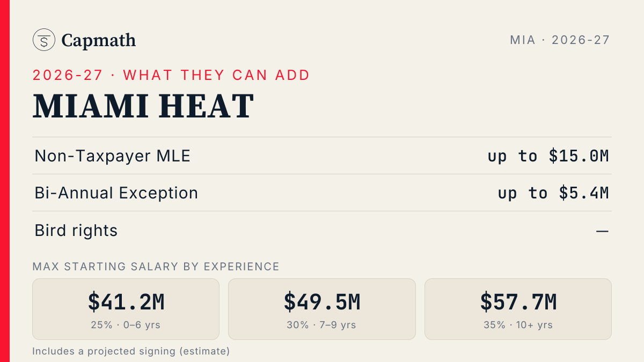Click the 30% · 7–9 yrs caption

322,325
